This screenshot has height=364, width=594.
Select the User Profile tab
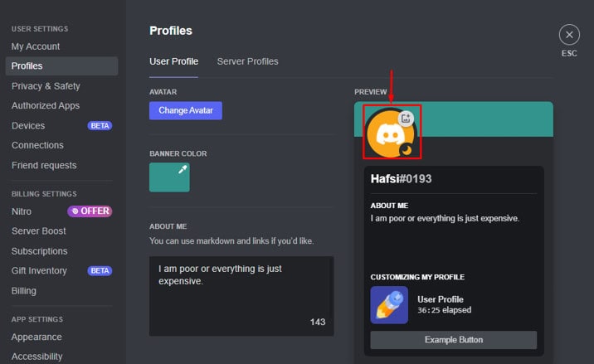pyautogui.click(x=173, y=61)
